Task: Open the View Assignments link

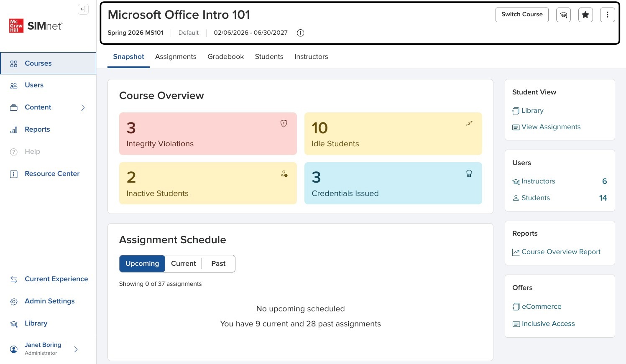Action: (x=547, y=127)
